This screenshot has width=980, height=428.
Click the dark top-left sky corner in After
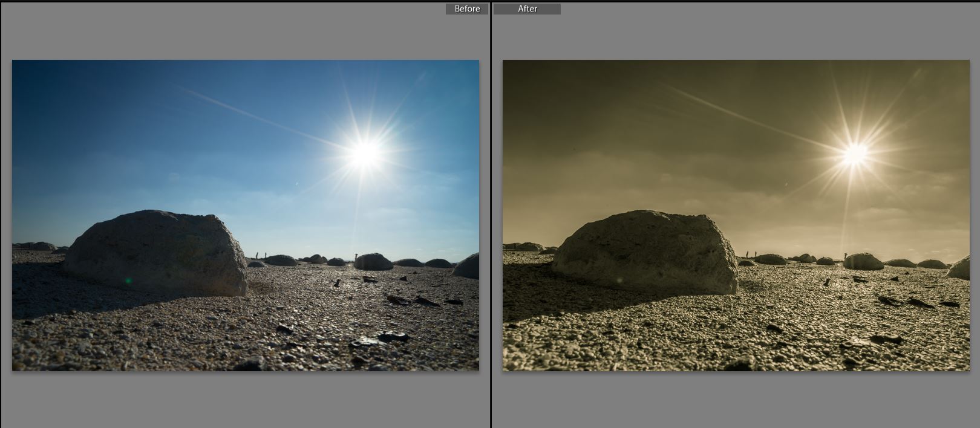tap(514, 70)
